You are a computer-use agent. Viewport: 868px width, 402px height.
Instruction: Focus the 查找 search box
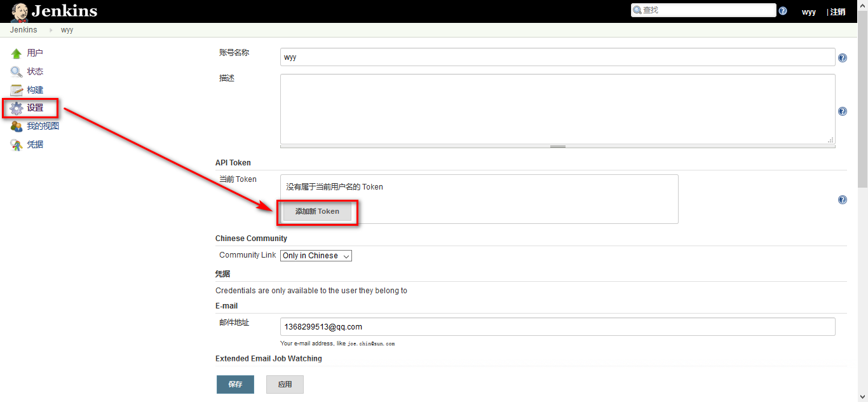tap(703, 10)
